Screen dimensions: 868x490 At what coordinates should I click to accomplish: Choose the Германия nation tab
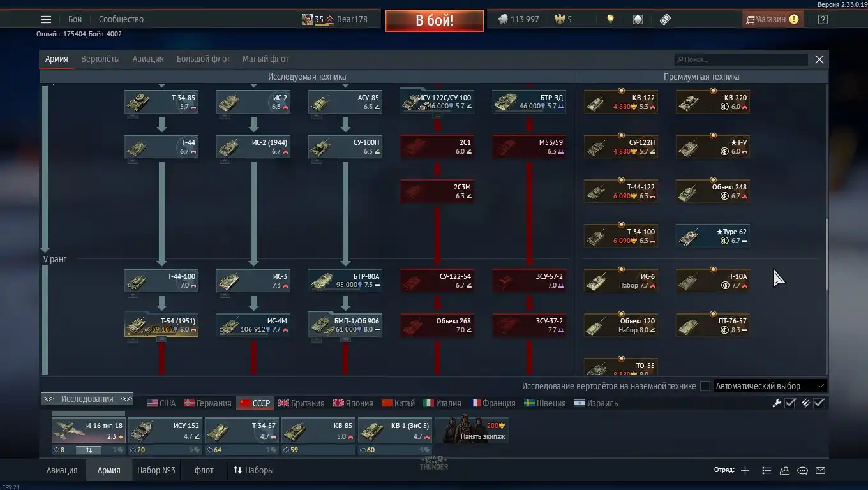click(207, 403)
